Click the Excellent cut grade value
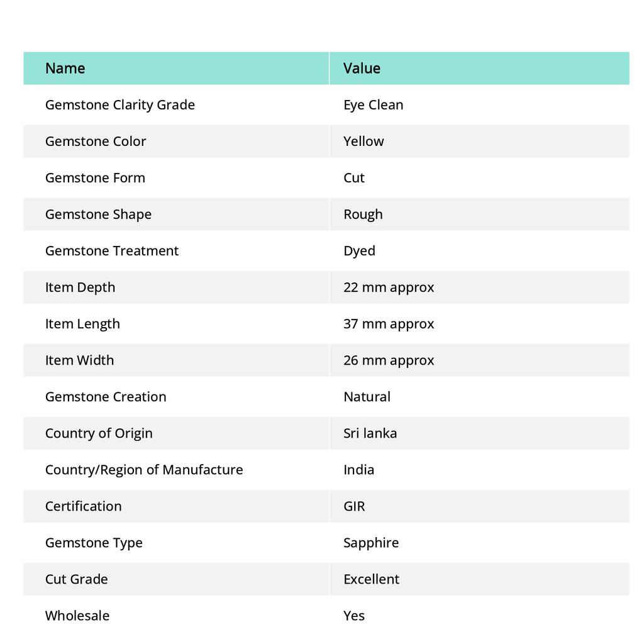The width and height of the screenshot is (644, 644). pyautogui.click(x=371, y=579)
